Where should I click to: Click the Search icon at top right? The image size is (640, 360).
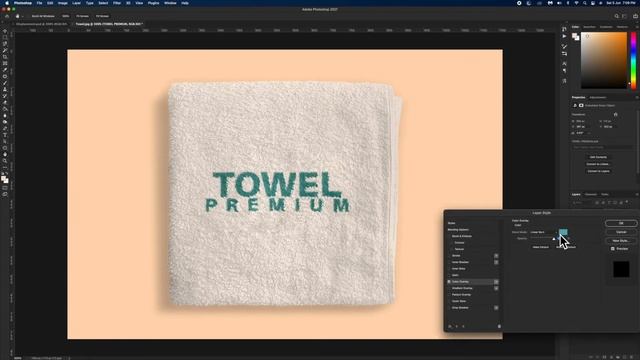pyautogui.click(x=617, y=16)
